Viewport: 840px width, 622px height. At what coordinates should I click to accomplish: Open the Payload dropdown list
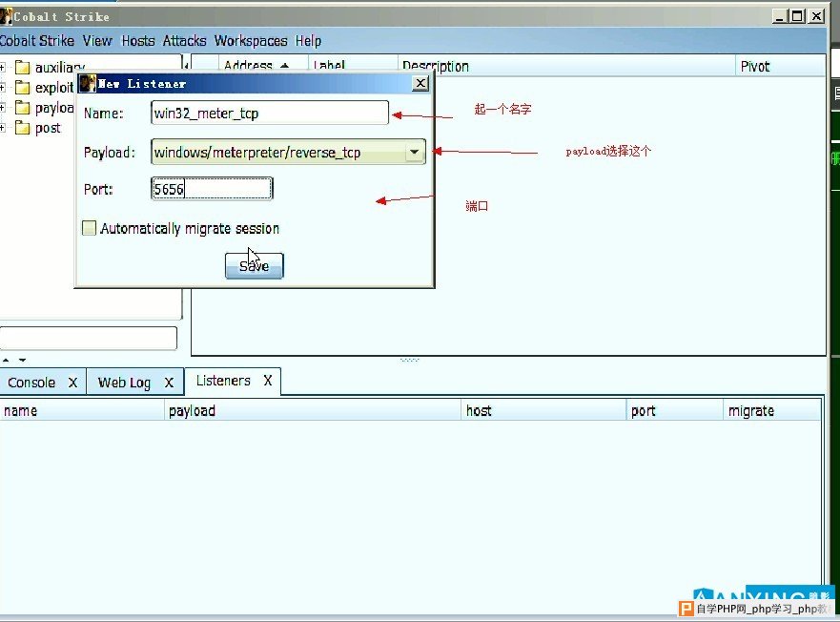click(414, 153)
